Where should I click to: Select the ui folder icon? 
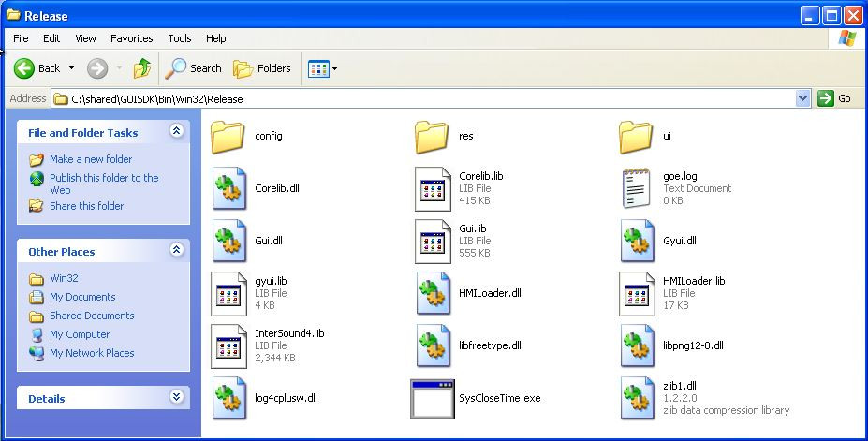[x=636, y=137]
